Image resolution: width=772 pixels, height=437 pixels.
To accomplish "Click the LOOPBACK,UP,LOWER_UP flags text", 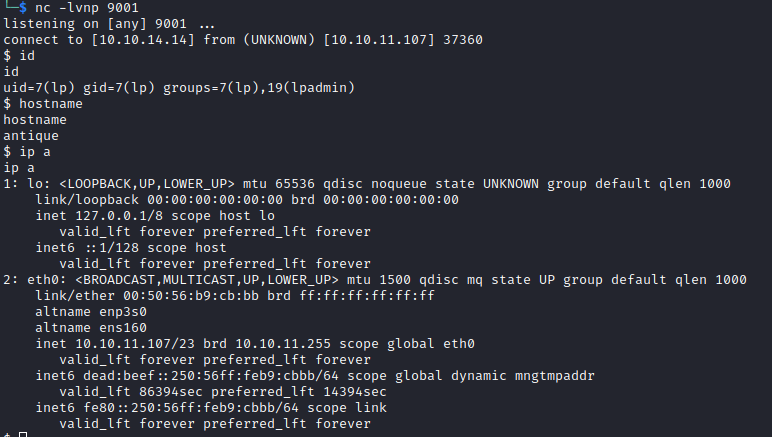I will (147, 184).
